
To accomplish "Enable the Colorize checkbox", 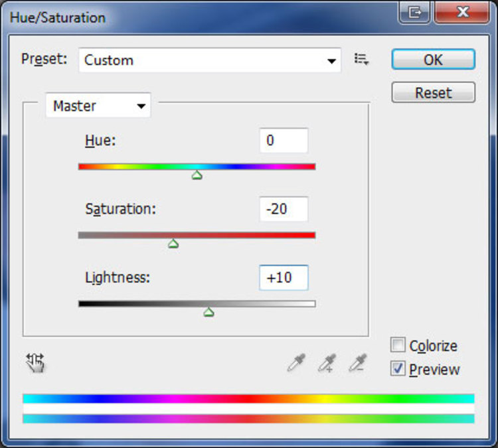I will 398,345.
